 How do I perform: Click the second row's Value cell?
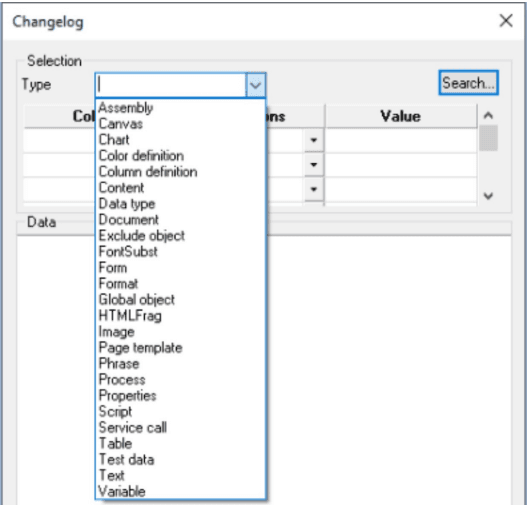(401, 165)
